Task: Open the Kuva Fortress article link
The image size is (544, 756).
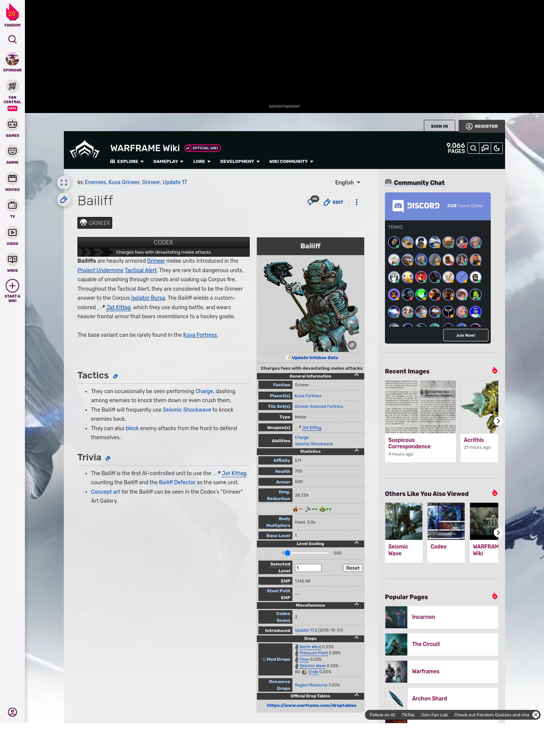Action: click(x=200, y=335)
